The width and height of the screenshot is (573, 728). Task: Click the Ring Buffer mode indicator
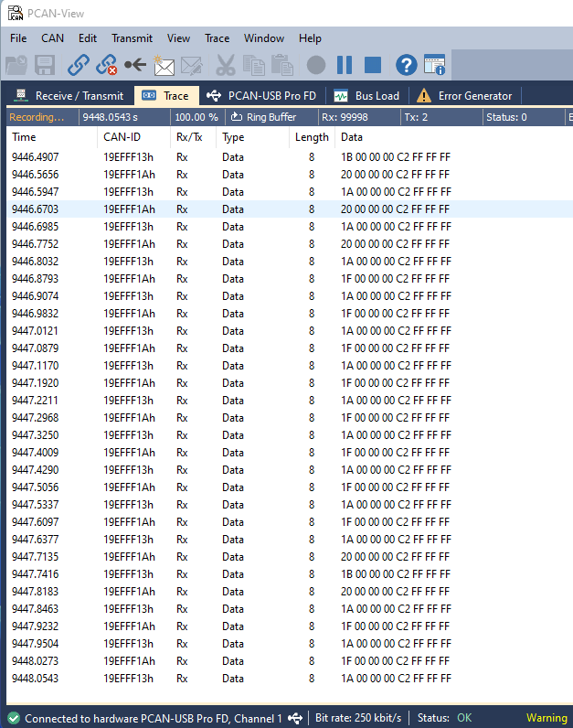click(263, 117)
